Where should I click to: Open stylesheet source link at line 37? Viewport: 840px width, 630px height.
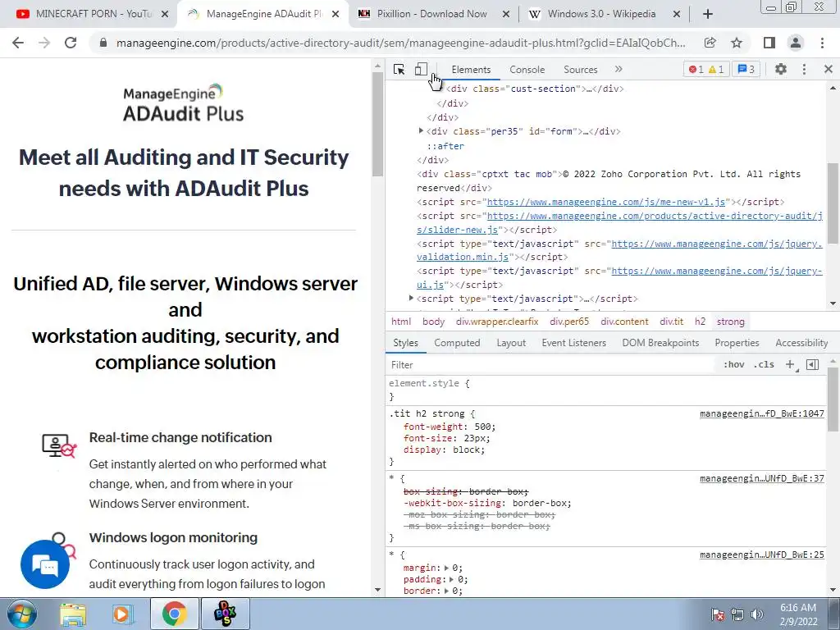(762, 478)
